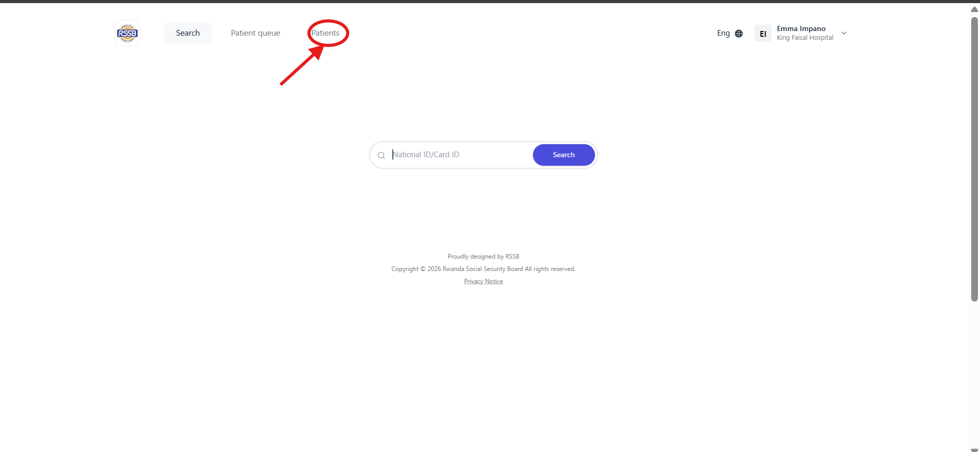Click the RSSB logo icon

click(127, 34)
